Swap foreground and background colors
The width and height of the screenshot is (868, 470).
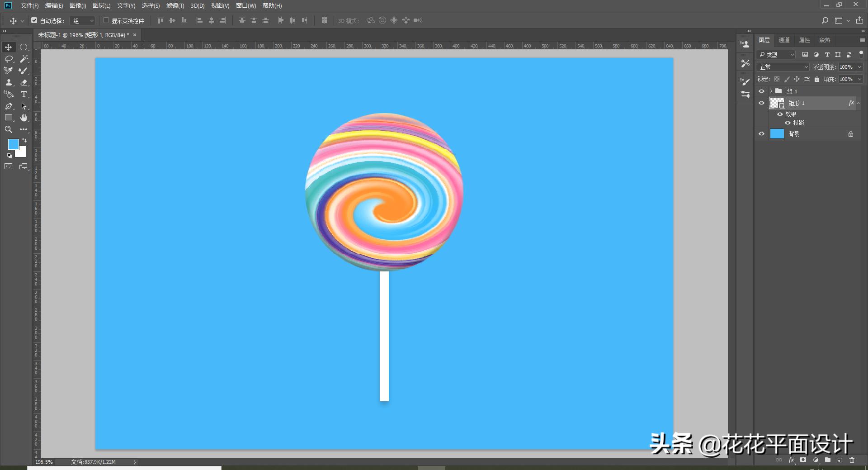point(24,140)
